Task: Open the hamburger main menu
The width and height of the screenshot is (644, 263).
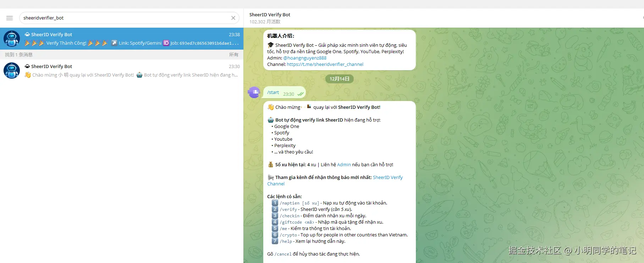Action: tap(10, 18)
